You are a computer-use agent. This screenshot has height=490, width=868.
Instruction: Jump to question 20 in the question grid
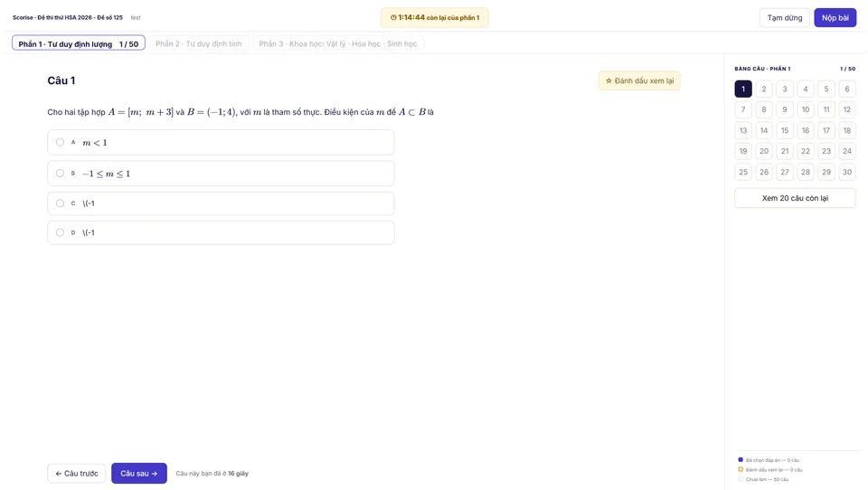764,151
